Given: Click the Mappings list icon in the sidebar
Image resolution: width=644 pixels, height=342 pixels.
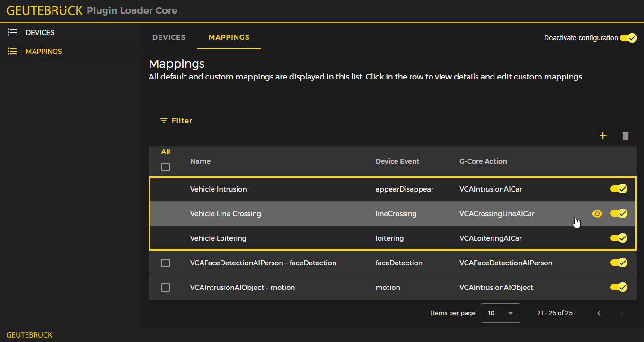Looking at the screenshot, I should coord(12,51).
